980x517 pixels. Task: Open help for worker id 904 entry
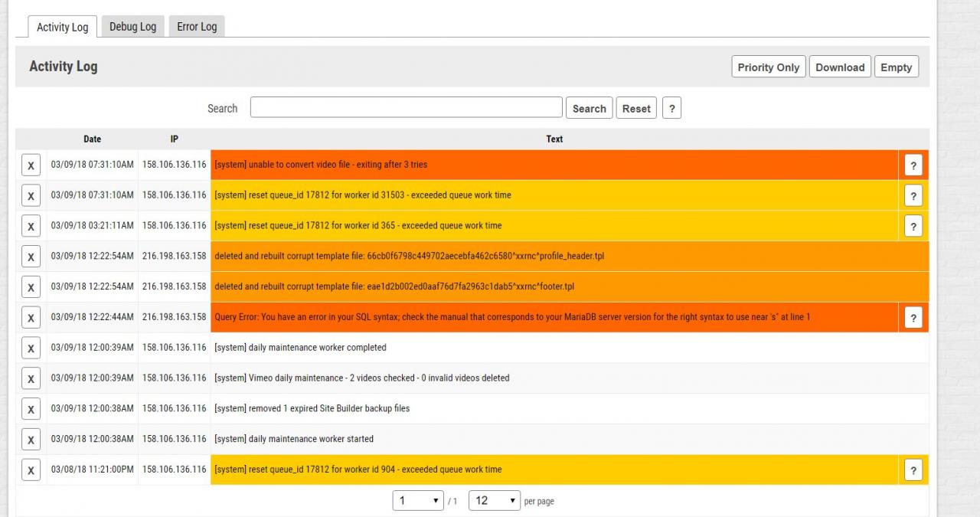pos(913,470)
